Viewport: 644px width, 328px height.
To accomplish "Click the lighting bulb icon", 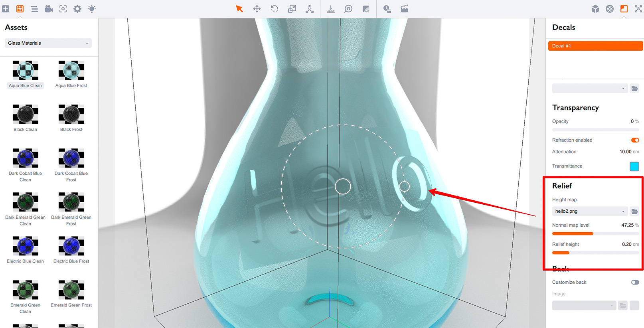I will 92,9.
